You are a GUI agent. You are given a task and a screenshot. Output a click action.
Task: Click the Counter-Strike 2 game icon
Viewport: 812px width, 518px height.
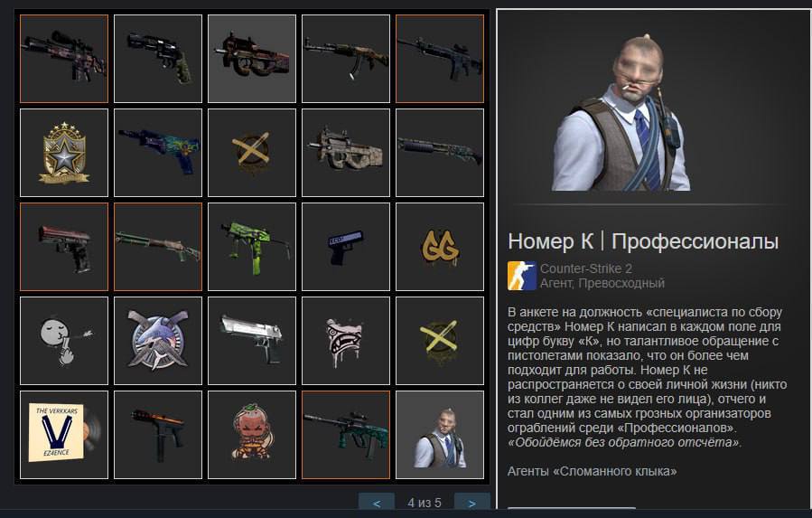521,276
